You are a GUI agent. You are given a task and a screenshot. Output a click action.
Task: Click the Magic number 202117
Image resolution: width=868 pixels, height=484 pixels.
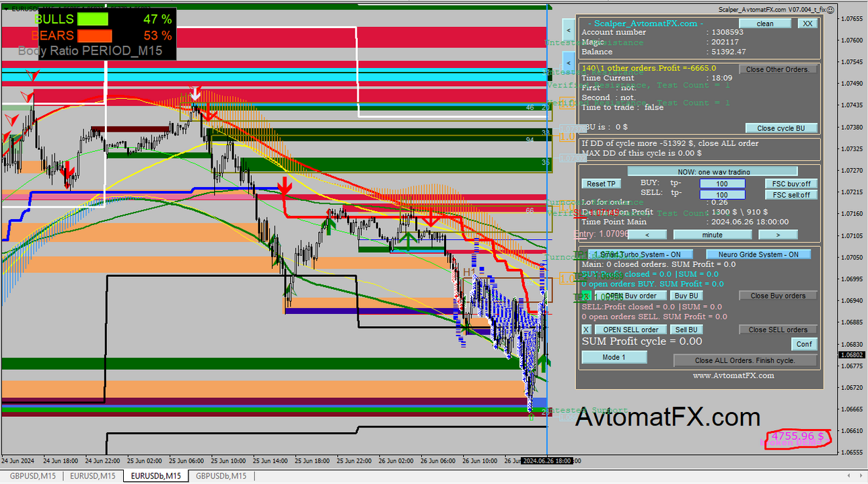[x=725, y=42]
